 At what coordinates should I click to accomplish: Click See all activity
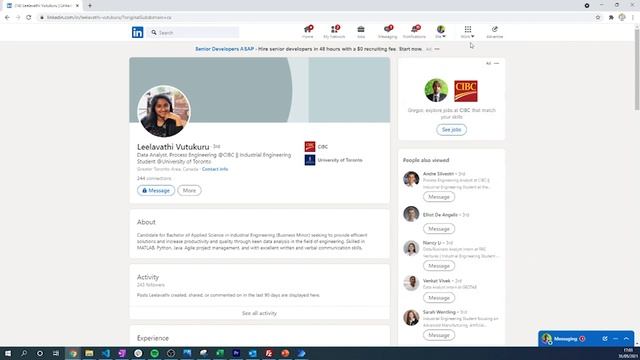(x=259, y=313)
